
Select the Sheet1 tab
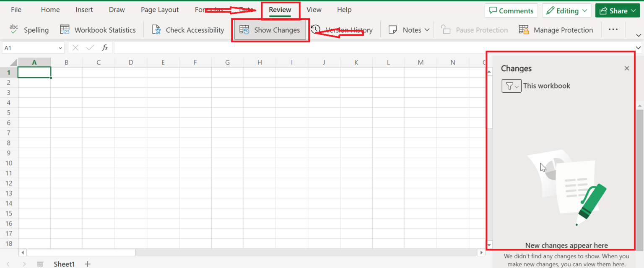click(64, 264)
